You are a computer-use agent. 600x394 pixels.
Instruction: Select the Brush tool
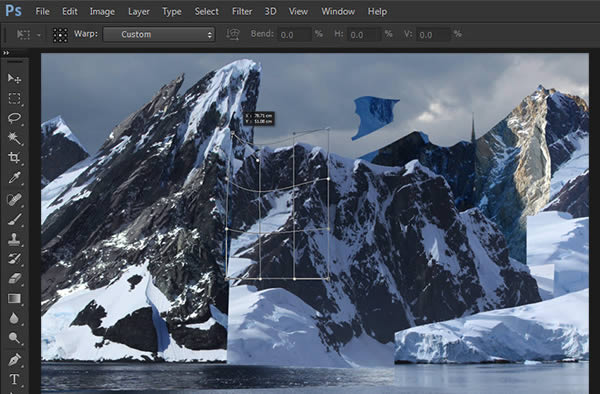[x=14, y=219]
